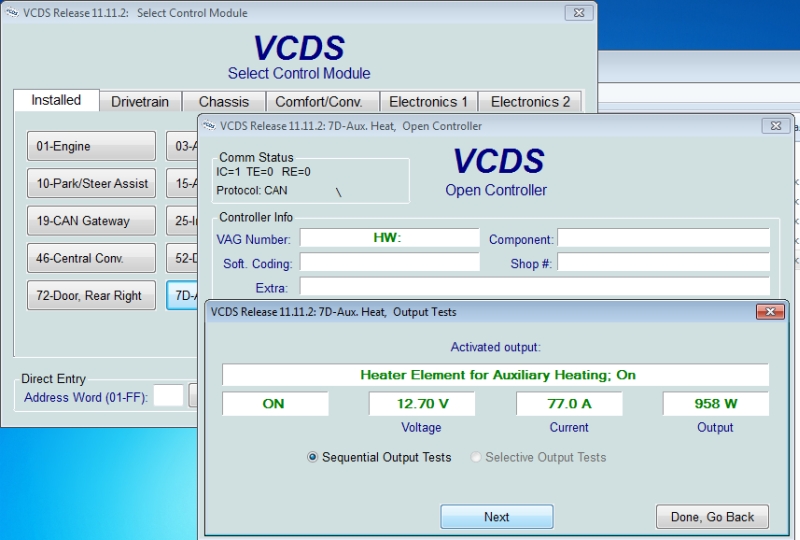Viewport: 800px width, 540px height.
Task: Switch to the Drivetrain tab
Action: click(x=140, y=102)
